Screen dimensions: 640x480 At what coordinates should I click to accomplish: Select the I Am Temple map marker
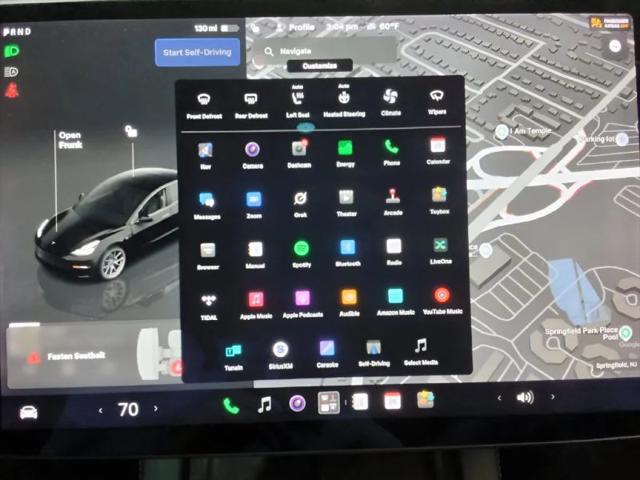[501, 132]
